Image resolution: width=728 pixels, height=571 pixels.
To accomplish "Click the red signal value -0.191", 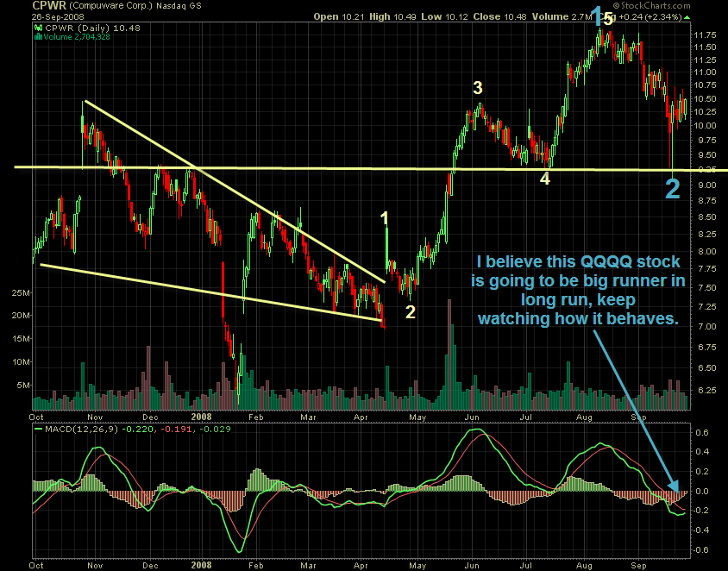I will pyautogui.click(x=177, y=429).
